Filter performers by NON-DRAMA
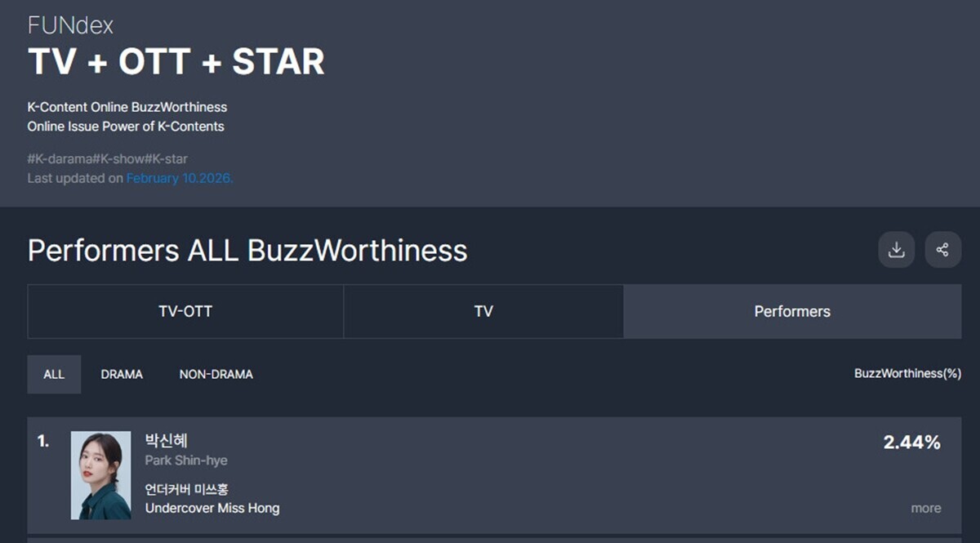 click(x=216, y=374)
